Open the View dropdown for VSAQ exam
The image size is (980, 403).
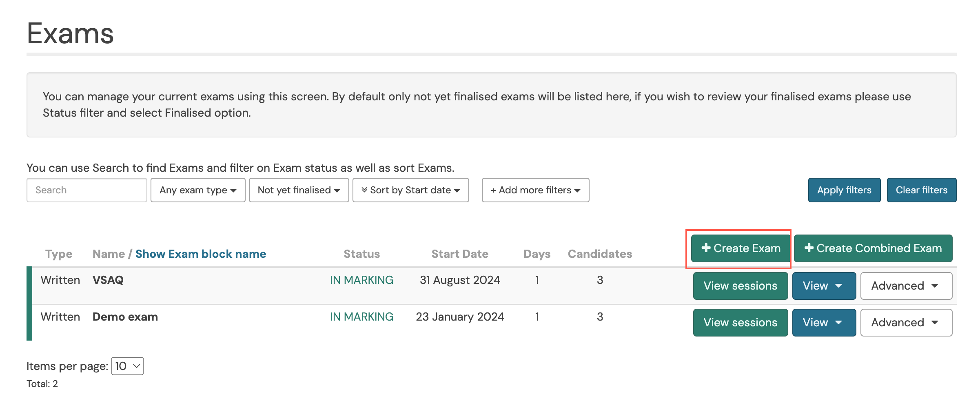[824, 286]
